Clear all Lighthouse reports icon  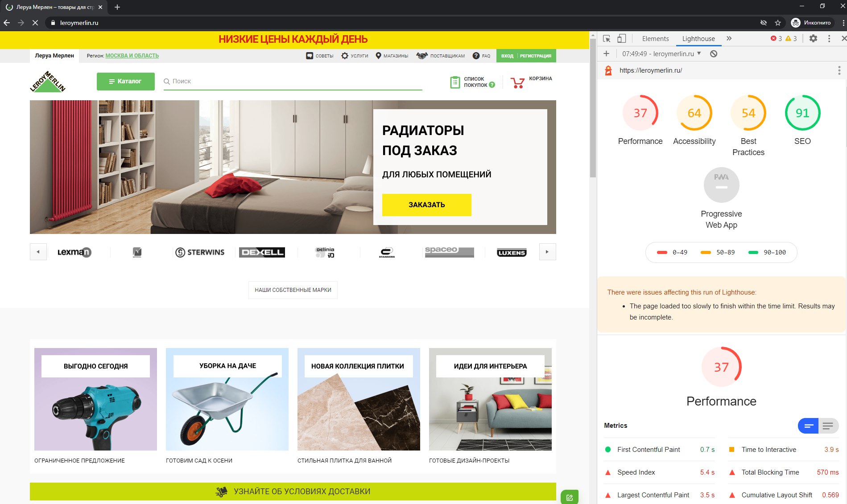pos(714,53)
